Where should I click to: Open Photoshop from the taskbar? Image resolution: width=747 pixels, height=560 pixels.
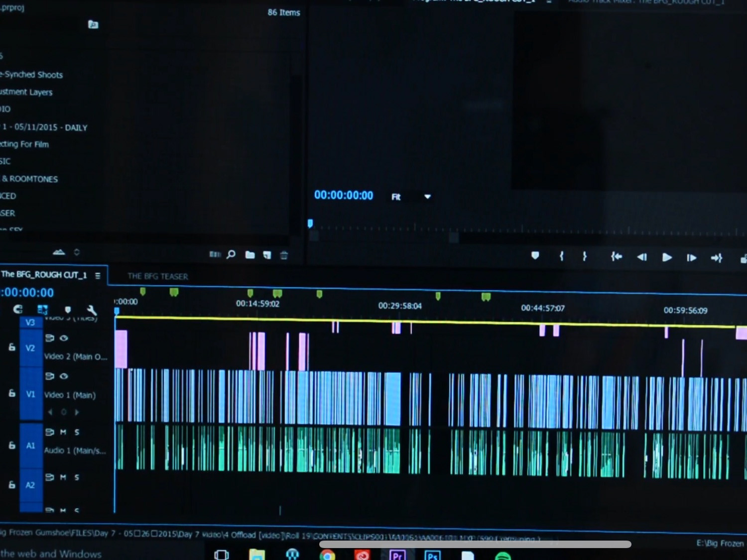click(x=432, y=555)
